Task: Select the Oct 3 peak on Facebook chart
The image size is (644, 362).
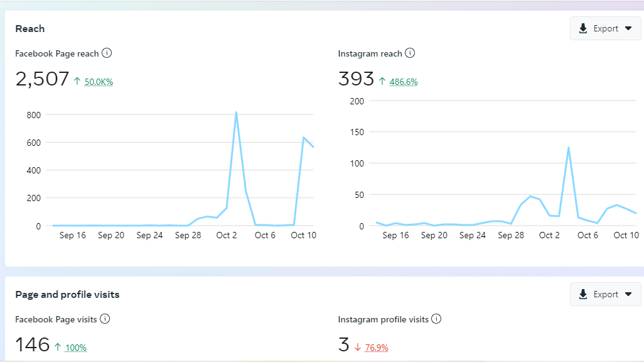Action: click(236, 112)
